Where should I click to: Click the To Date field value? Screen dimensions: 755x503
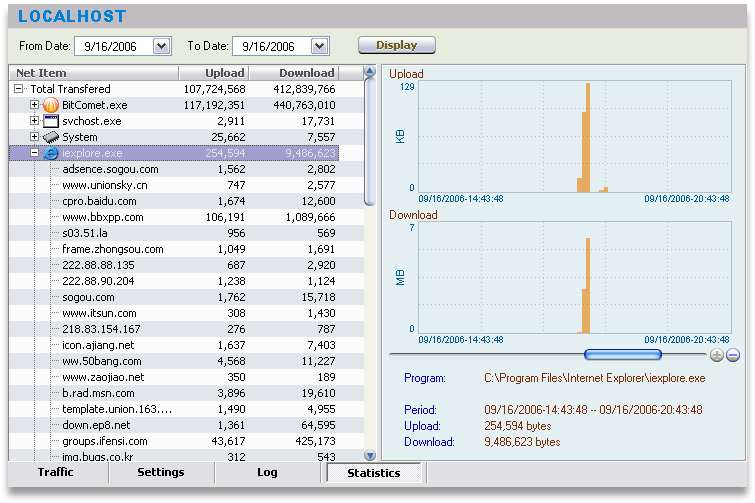pos(268,47)
